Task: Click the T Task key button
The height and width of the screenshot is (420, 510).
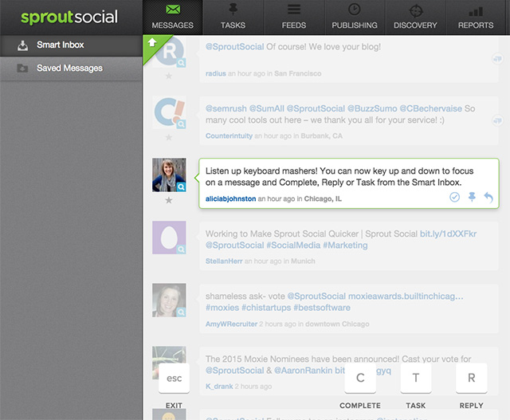Action: coord(416,378)
